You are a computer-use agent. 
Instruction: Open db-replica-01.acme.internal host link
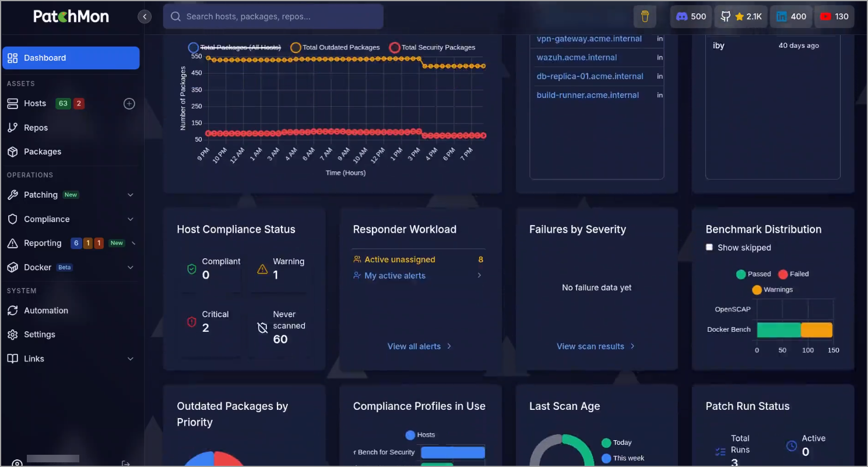590,76
